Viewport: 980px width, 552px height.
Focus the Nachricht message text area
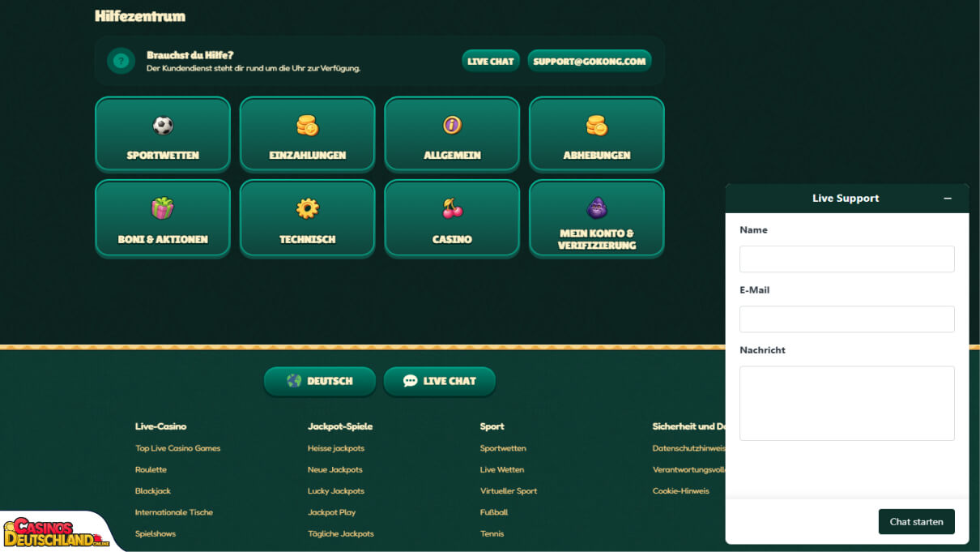[847, 404]
